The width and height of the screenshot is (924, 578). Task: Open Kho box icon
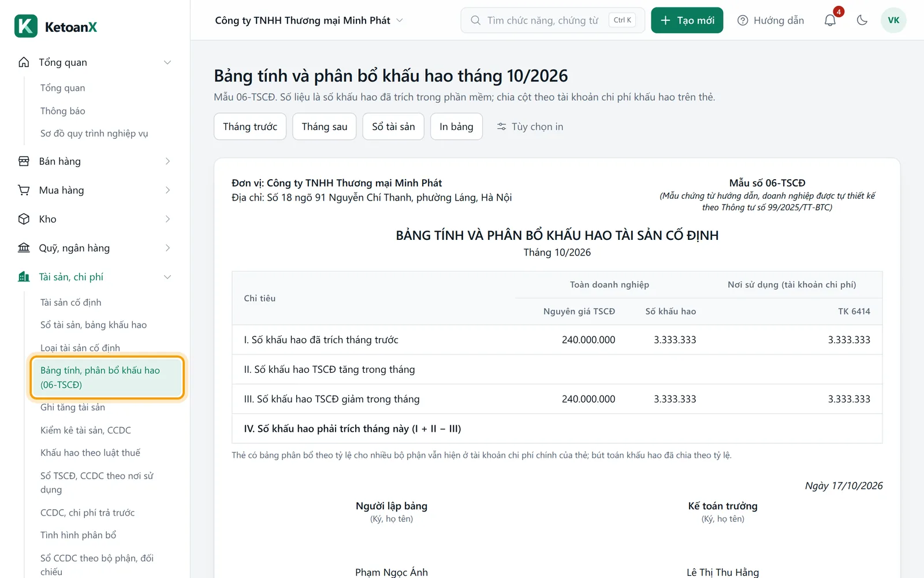click(24, 219)
